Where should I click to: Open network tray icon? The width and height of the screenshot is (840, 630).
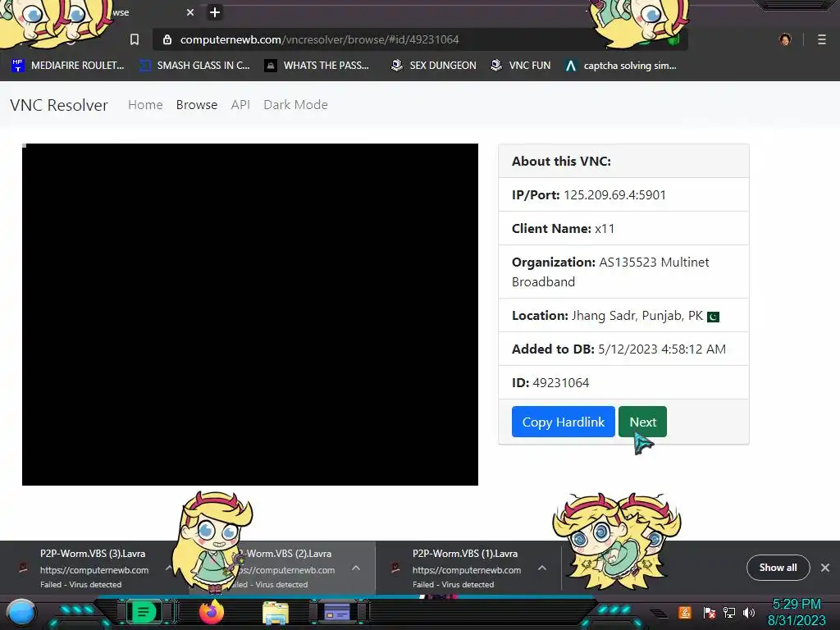coord(729,612)
